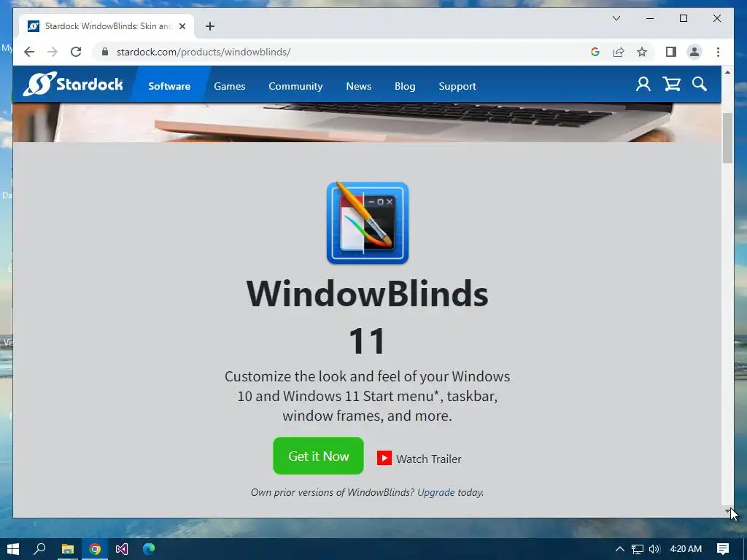
Task: Select the Stardock WindowBlinds browser tab
Action: [x=107, y=26]
